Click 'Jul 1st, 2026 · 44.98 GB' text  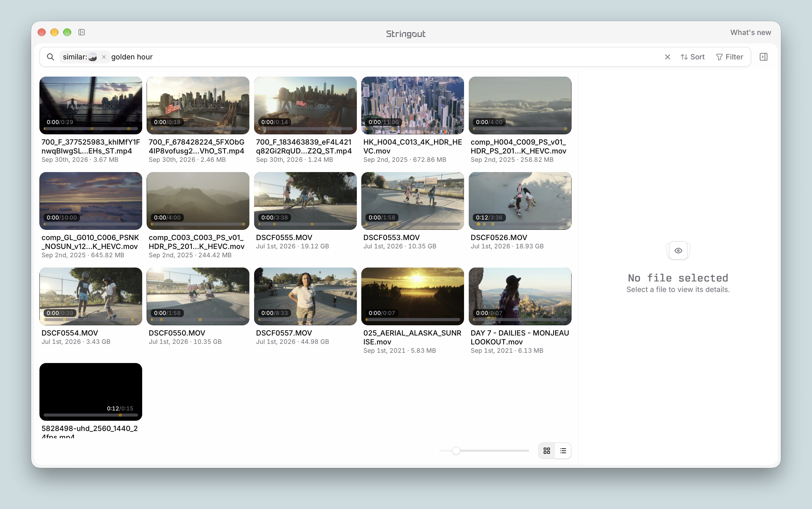click(292, 342)
